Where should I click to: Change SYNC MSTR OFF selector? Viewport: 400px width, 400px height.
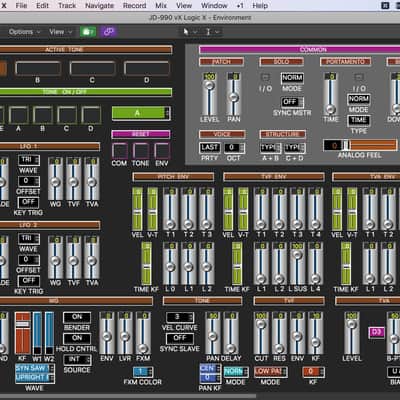click(292, 102)
